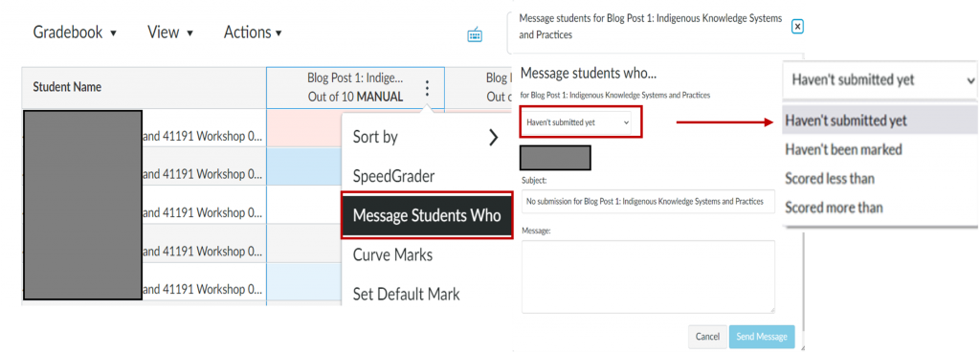Click the Send Message button
The width and height of the screenshot is (980, 353).
761,337
